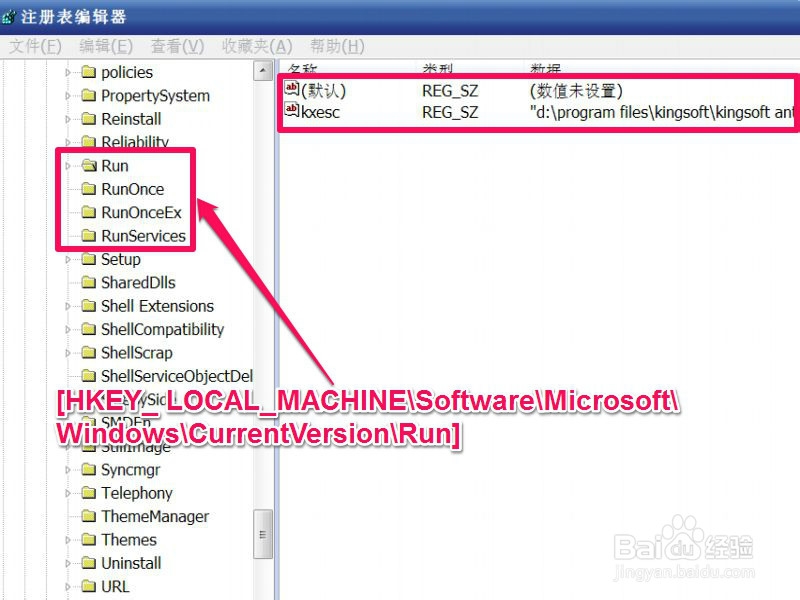Select the kxesc value name
Image resolution: width=800 pixels, height=600 pixels.
[320, 112]
